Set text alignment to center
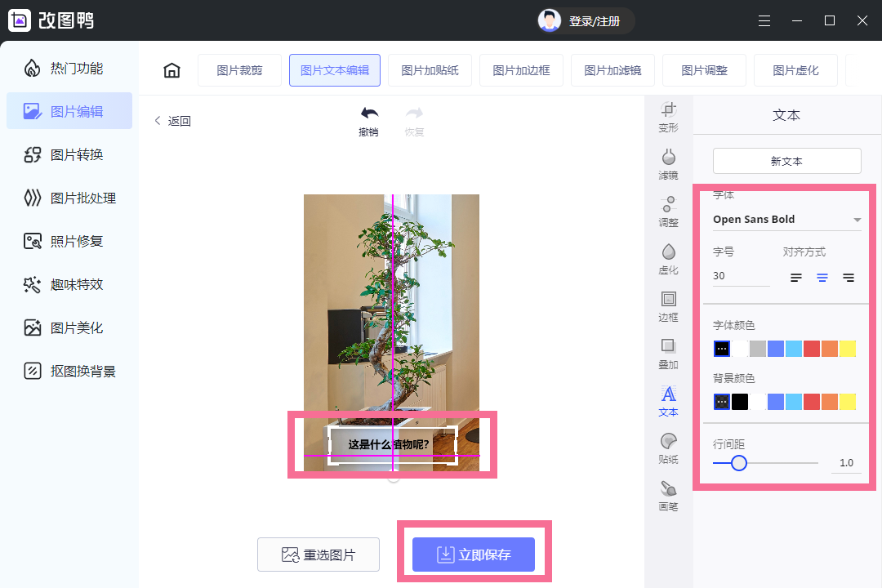This screenshot has width=882, height=588. pos(822,278)
